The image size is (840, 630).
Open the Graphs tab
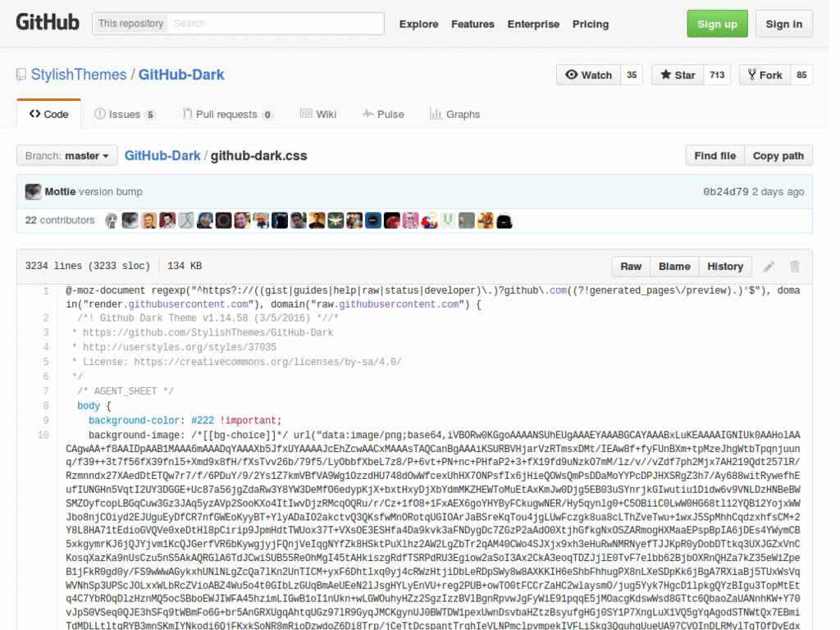point(454,114)
